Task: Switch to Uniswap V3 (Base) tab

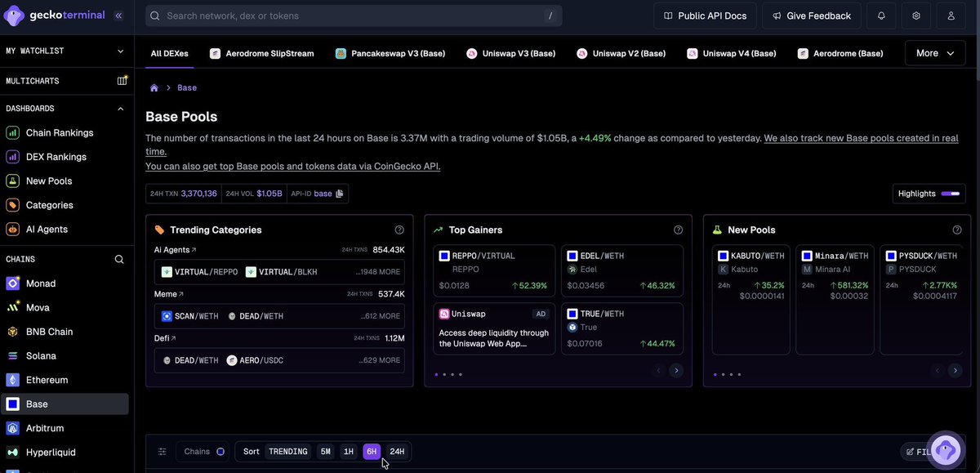Action: (x=511, y=53)
